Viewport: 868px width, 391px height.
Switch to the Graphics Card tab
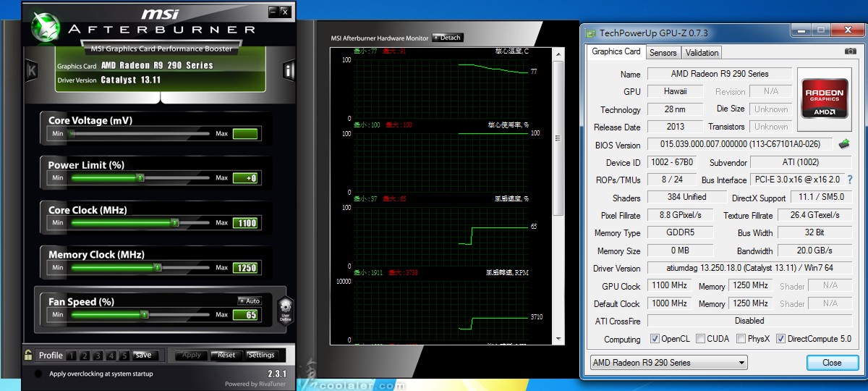616,51
